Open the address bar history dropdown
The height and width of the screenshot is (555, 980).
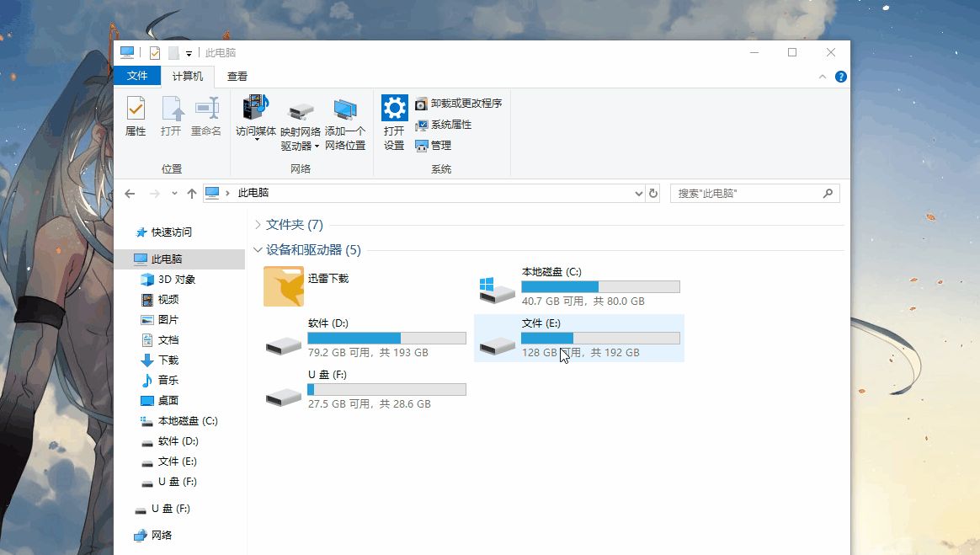pos(639,194)
